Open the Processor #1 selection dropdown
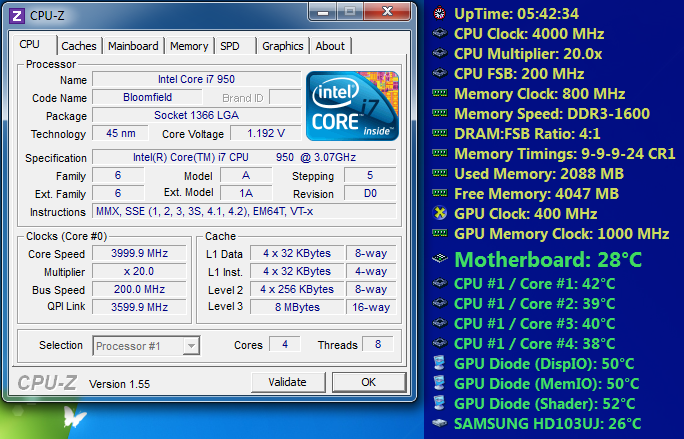 point(146,346)
